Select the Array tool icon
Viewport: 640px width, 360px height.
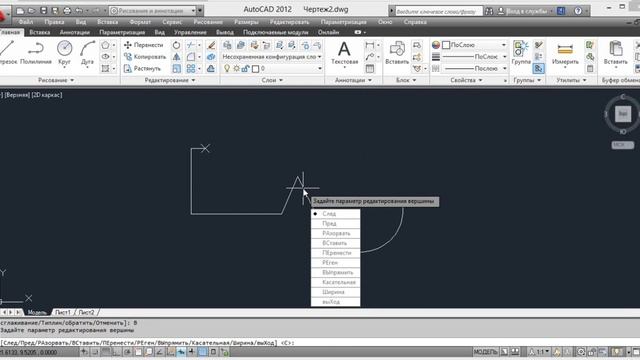pyautogui.click(x=191, y=69)
